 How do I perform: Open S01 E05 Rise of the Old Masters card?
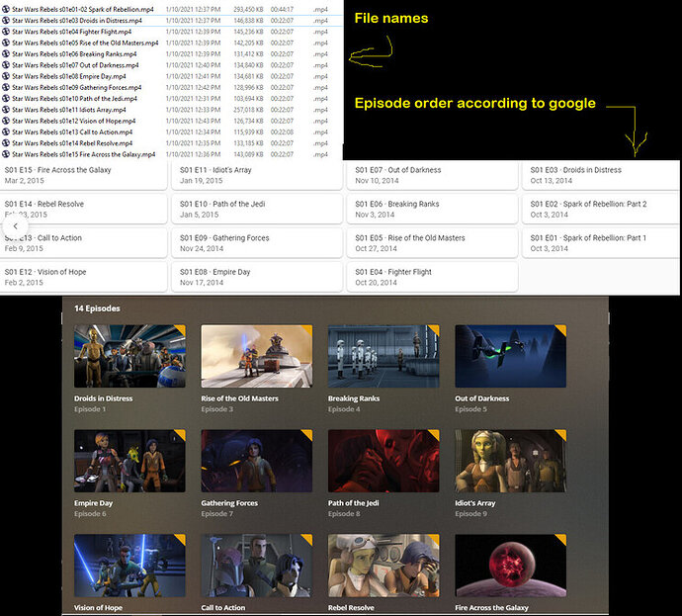tap(432, 243)
